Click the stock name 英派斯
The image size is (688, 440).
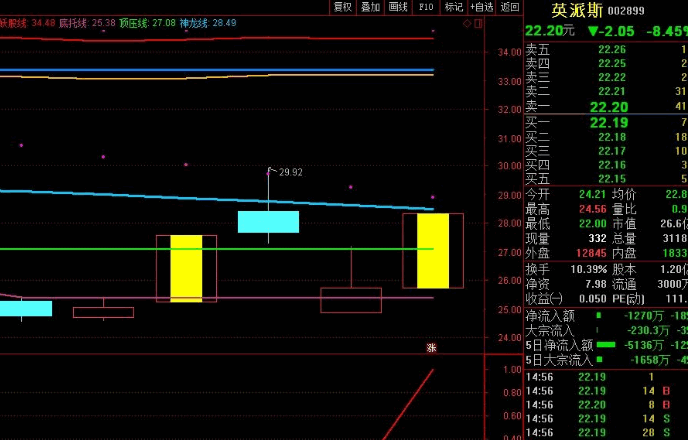pos(577,10)
